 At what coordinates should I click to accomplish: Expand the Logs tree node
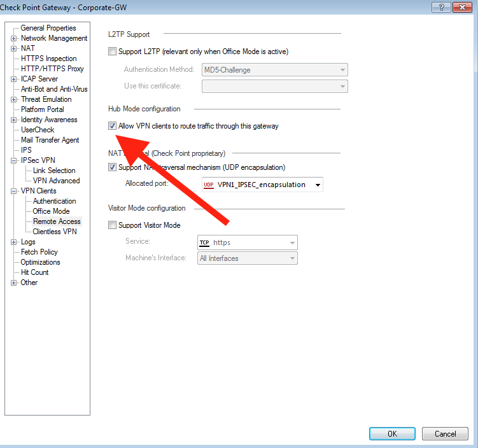[13, 242]
